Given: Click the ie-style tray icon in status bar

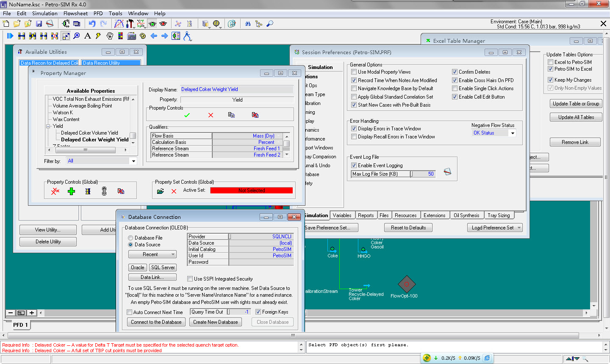Looking at the screenshot, I should 488,358.
